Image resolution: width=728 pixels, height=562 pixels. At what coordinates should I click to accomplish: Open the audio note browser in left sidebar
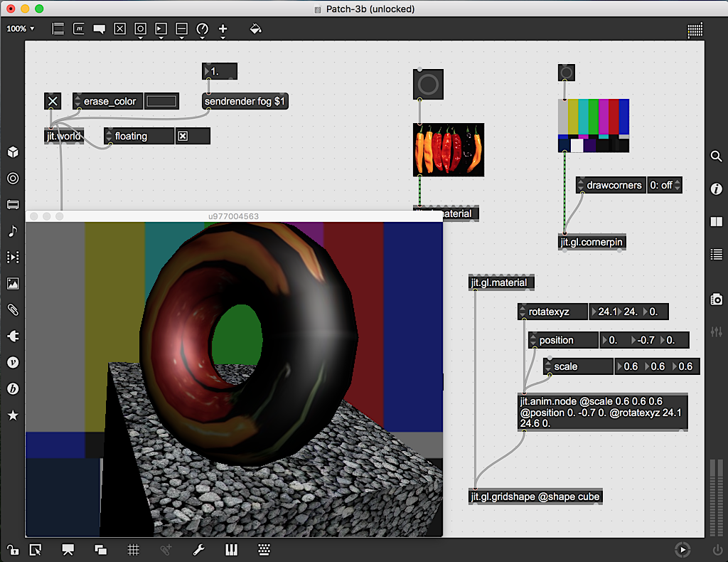click(x=13, y=230)
